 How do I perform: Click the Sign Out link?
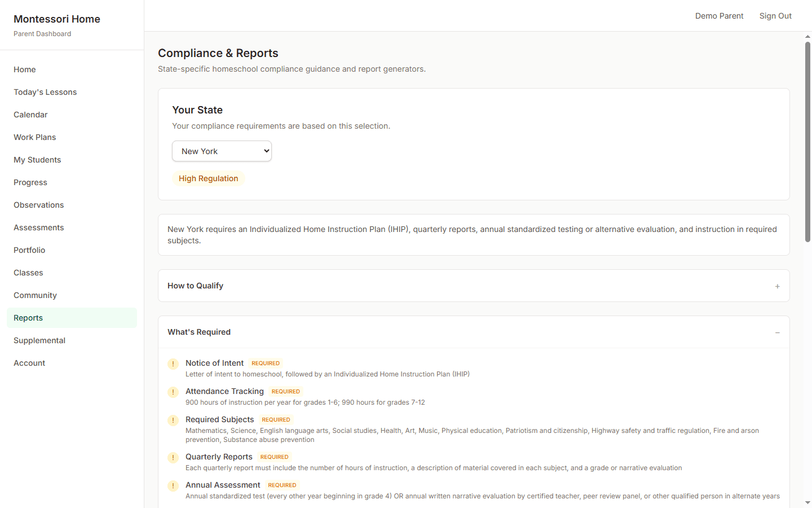coord(775,16)
